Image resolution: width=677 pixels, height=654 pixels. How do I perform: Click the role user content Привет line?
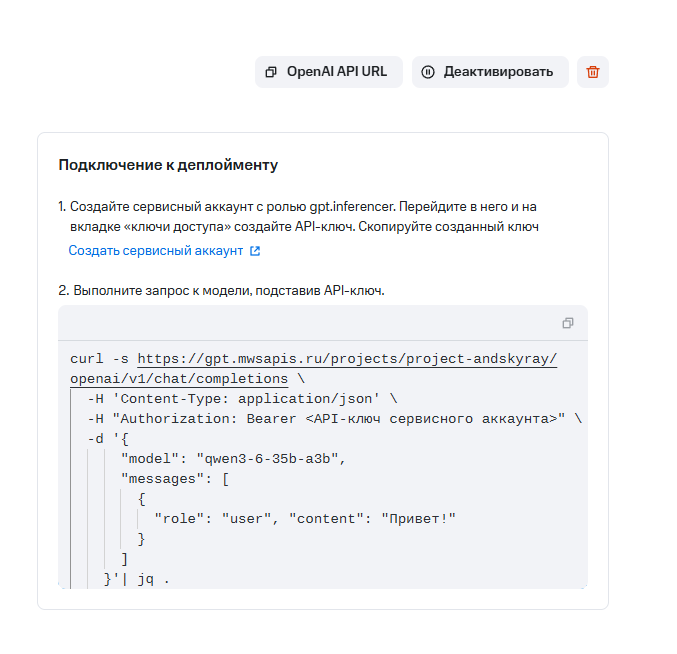(305, 518)
